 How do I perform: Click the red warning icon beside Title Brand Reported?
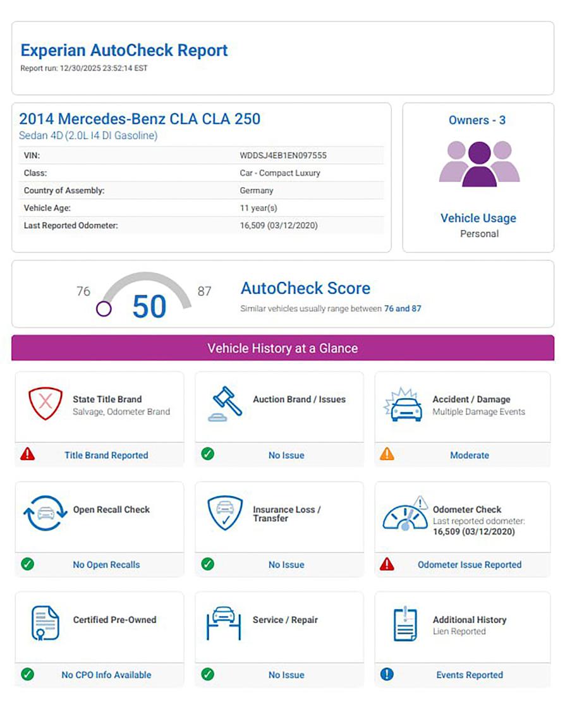[28, 454]
